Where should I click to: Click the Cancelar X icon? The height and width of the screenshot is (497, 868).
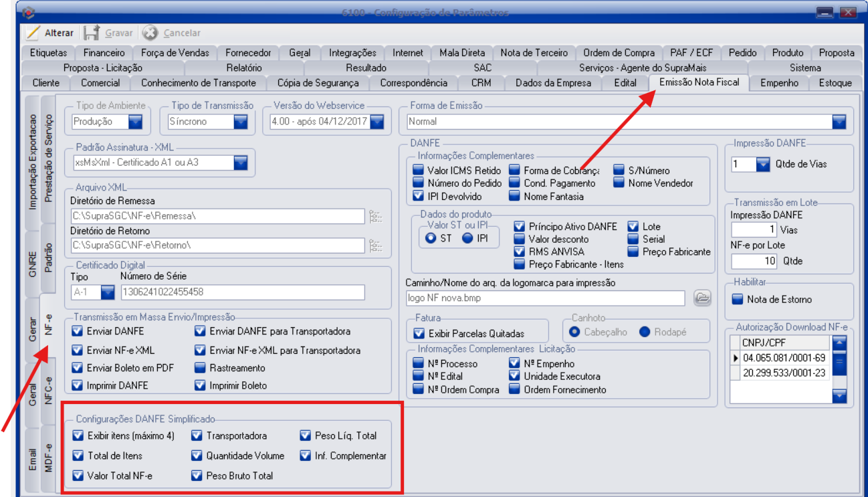tap(150, 33)
